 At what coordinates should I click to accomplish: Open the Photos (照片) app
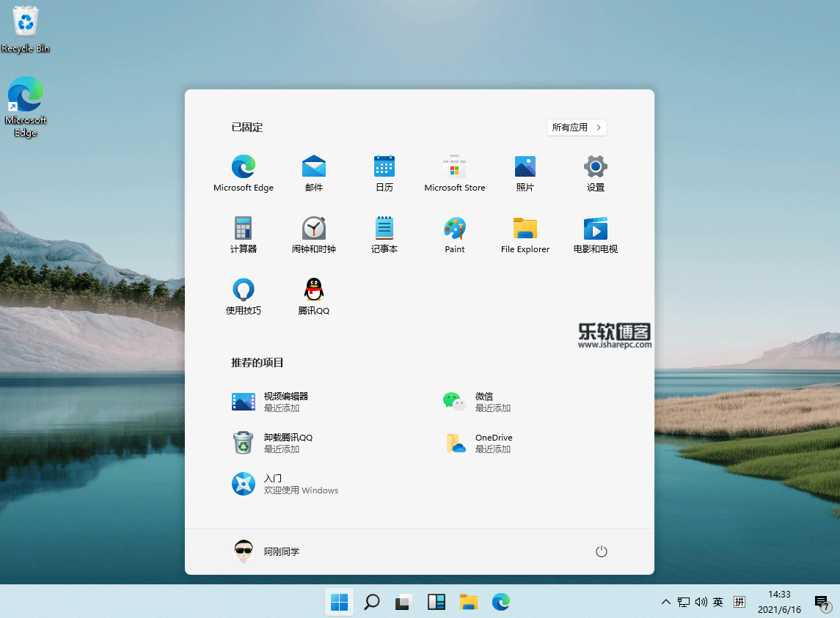pyautogui.click(x=525, y=173)
